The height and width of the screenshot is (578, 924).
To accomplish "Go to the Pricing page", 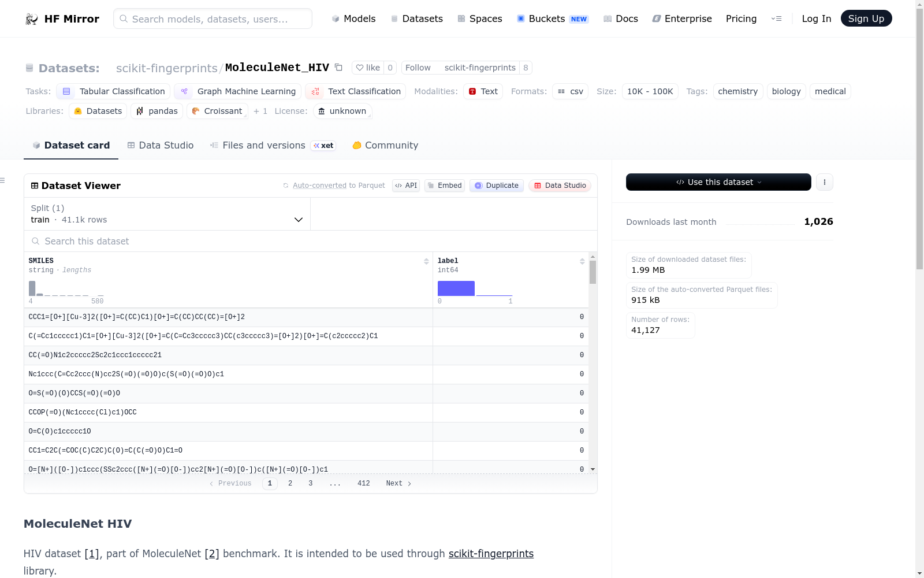I will click(741, 18).
